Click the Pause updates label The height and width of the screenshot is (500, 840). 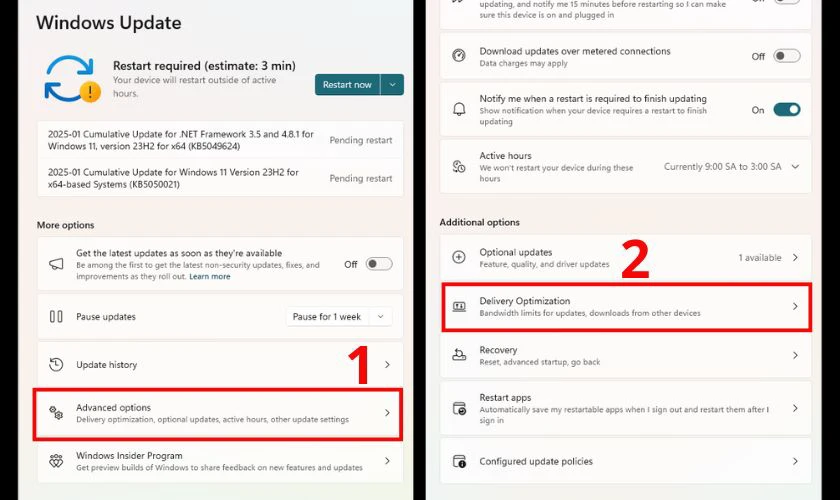(106, 317)
